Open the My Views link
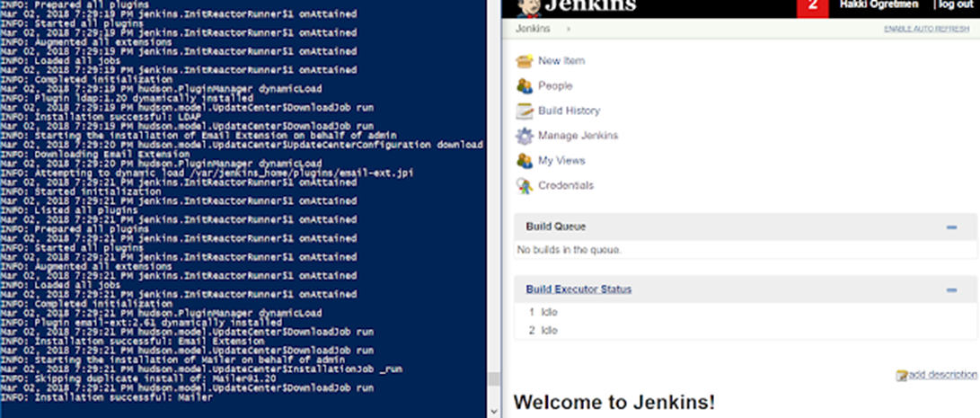Viewport: 980px width, 418px height. (561, 160)
